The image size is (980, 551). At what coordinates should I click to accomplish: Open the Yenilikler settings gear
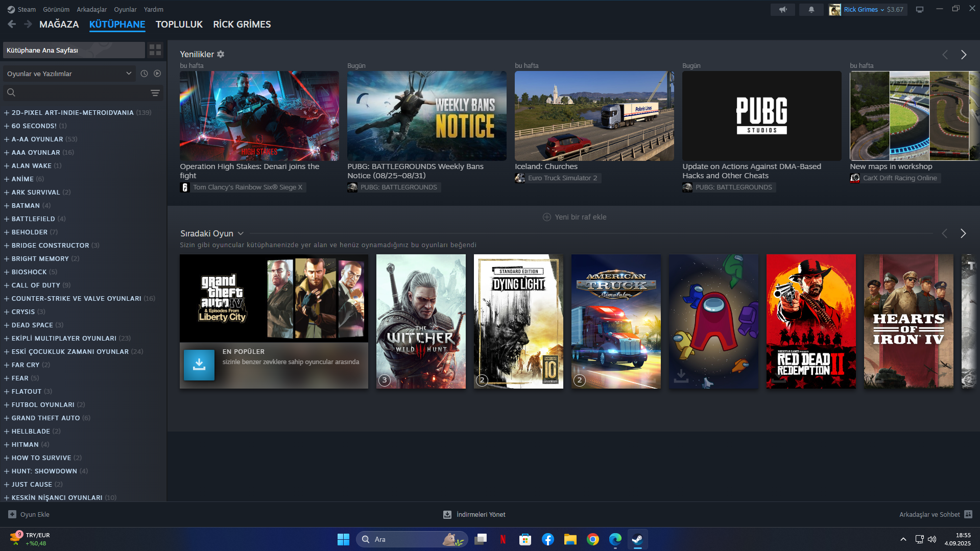221,54
